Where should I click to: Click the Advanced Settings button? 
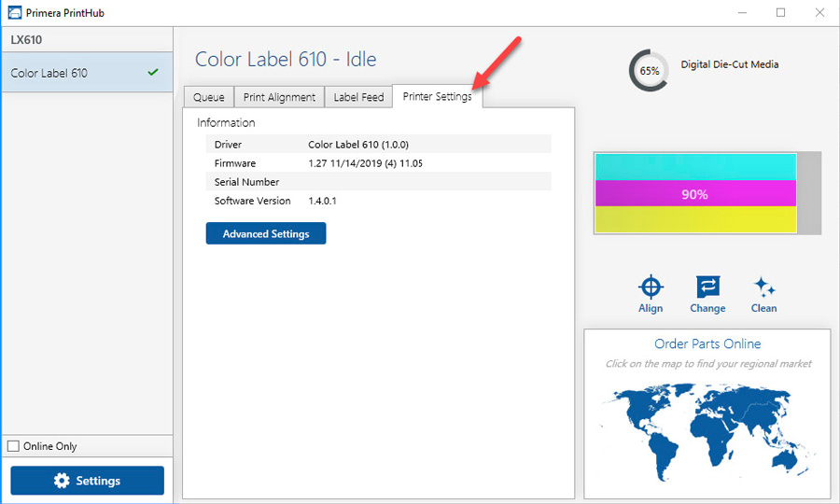pyautogui.click(x=266, y=233)
